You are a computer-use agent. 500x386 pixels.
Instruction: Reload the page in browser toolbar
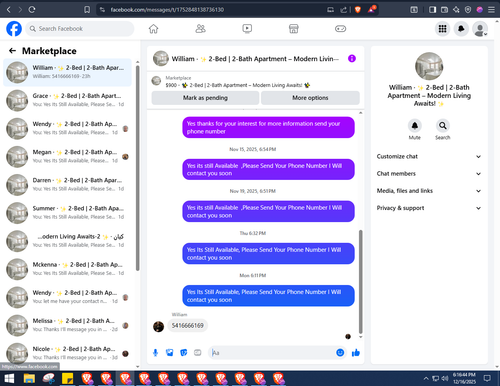tap(32, 10)
